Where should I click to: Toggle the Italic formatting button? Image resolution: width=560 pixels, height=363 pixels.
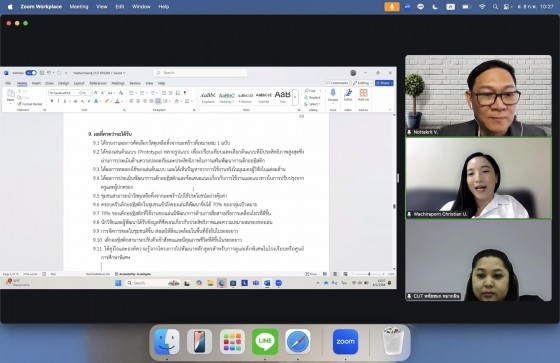(58, 101)
